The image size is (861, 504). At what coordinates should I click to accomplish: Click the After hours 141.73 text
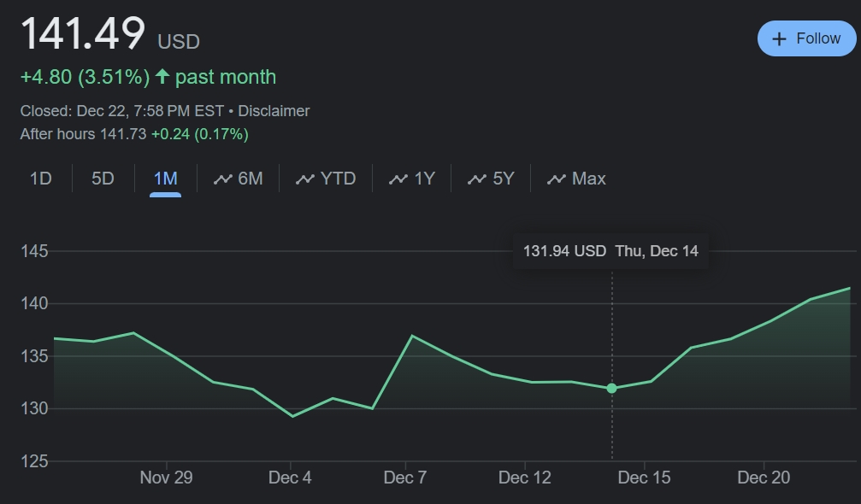tap(84, 134)
